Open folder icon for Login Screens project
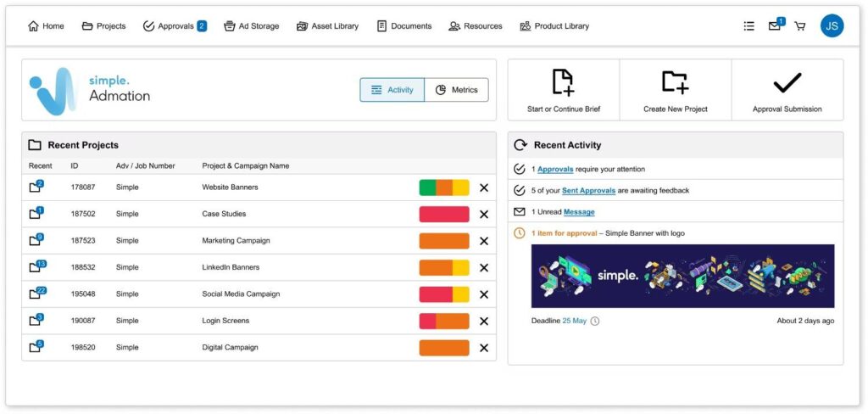Viewport: 868px width, 414px height. pyautogui.click(x=36, y=321)
